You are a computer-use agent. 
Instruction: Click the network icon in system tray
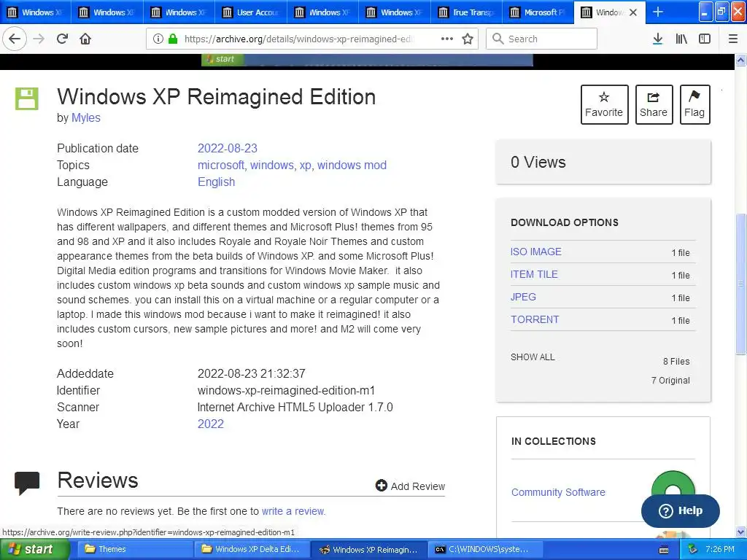[x=693, y=549]
